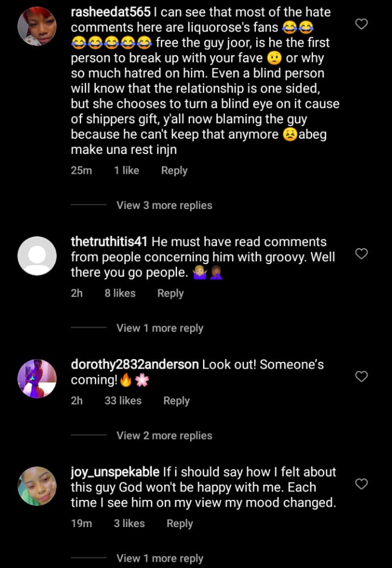Tap the heart on thetruthitis41's comment

tap(361, 254)
